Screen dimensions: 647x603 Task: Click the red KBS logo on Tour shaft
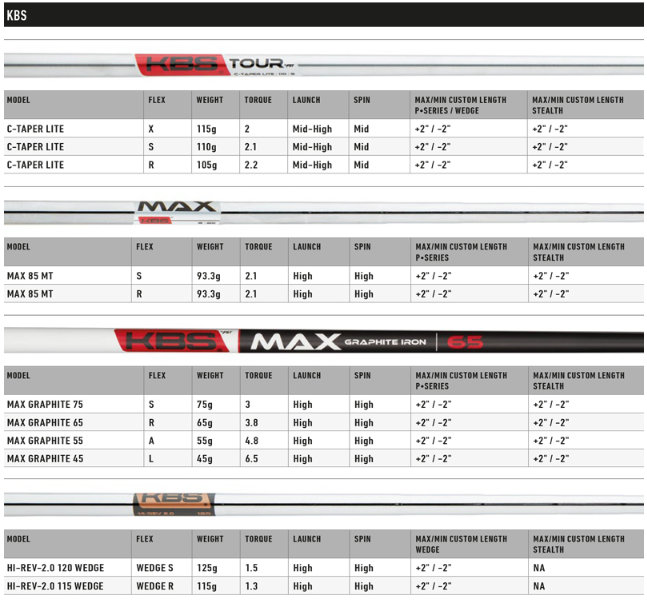point(182,64)
